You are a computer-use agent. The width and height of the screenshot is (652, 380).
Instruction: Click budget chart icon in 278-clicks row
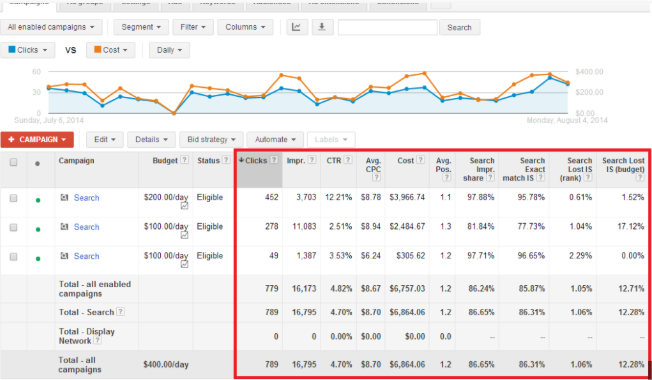[184, 235]
